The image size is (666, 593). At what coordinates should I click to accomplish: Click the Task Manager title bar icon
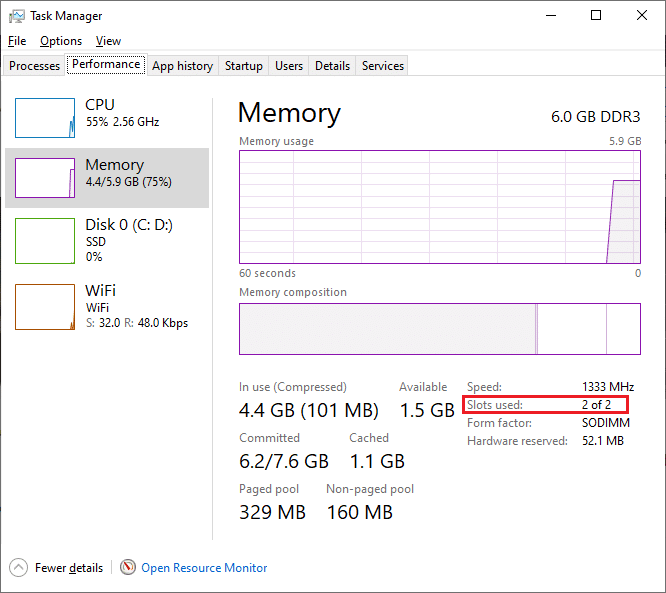[x=17, y=16]
